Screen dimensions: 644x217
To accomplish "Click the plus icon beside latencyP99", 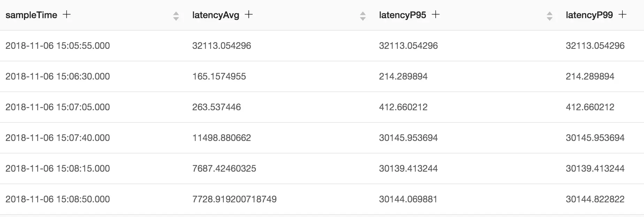I will click(622, 15).
